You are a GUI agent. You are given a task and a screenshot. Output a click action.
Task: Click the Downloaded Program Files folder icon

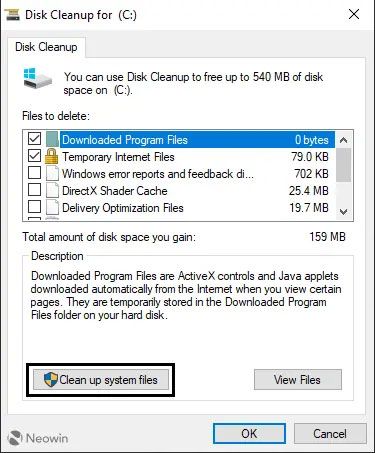(52, 139)
